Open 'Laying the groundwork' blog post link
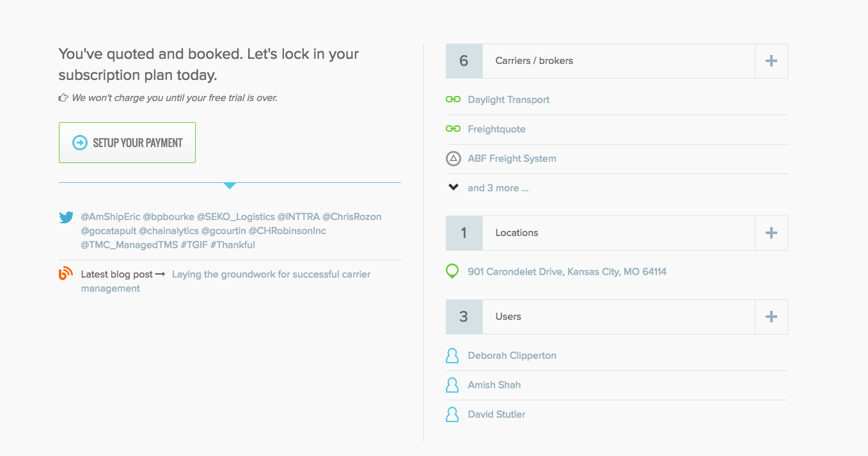This screenshot has height=456, width=868. 226,281
